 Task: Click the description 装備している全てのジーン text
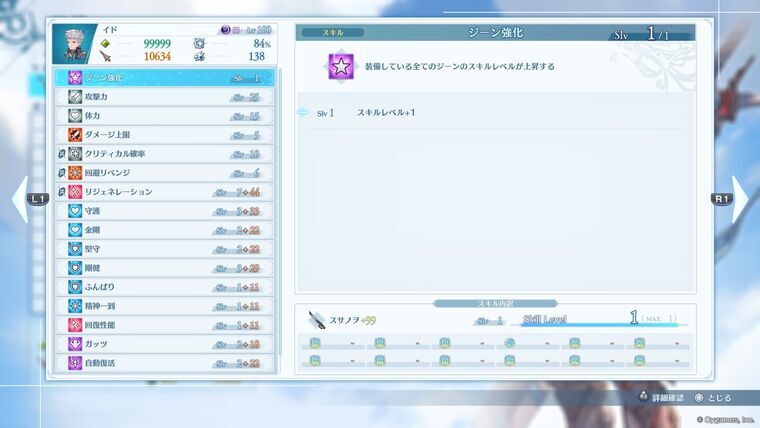[459, 66]
